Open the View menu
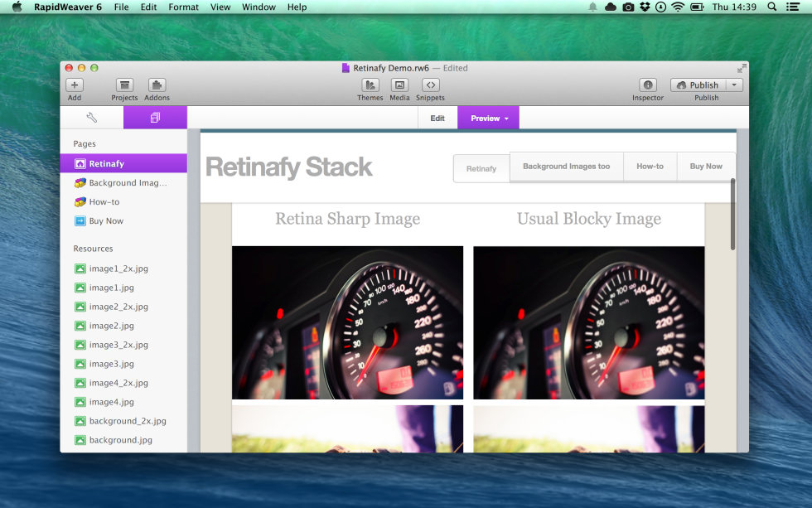 click(x=220, y=7)
